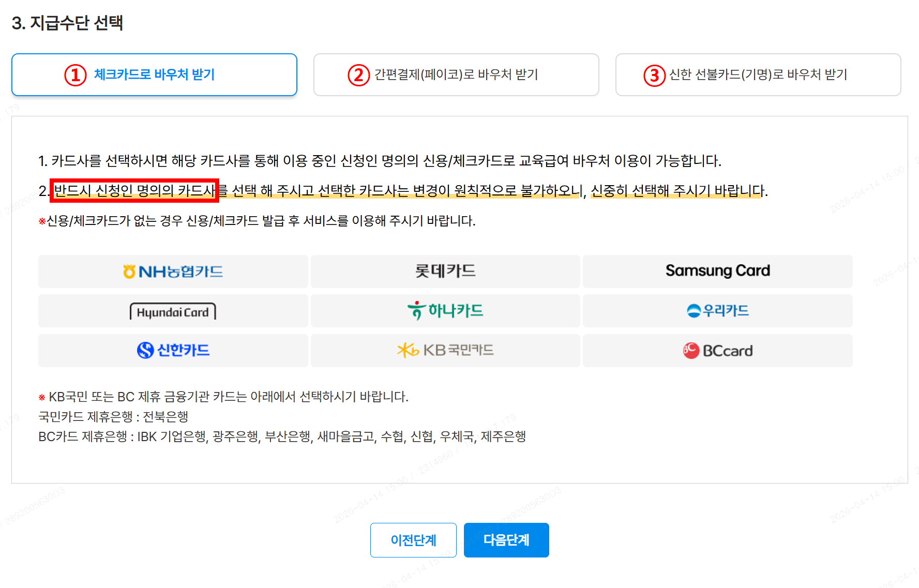Click 국민카드 제휴은행 : 전북은행 line
Screen dimensions: 919x588
113,417
